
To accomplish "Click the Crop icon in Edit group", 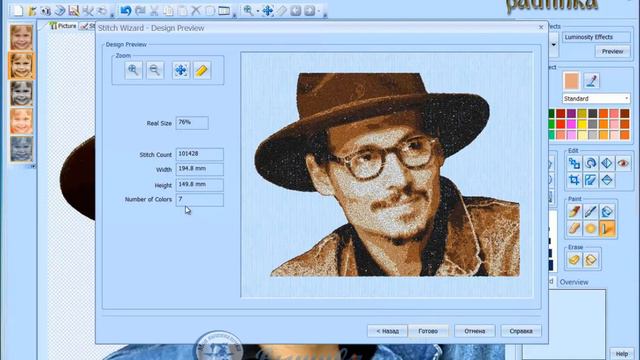I will [x=574, y=180].
